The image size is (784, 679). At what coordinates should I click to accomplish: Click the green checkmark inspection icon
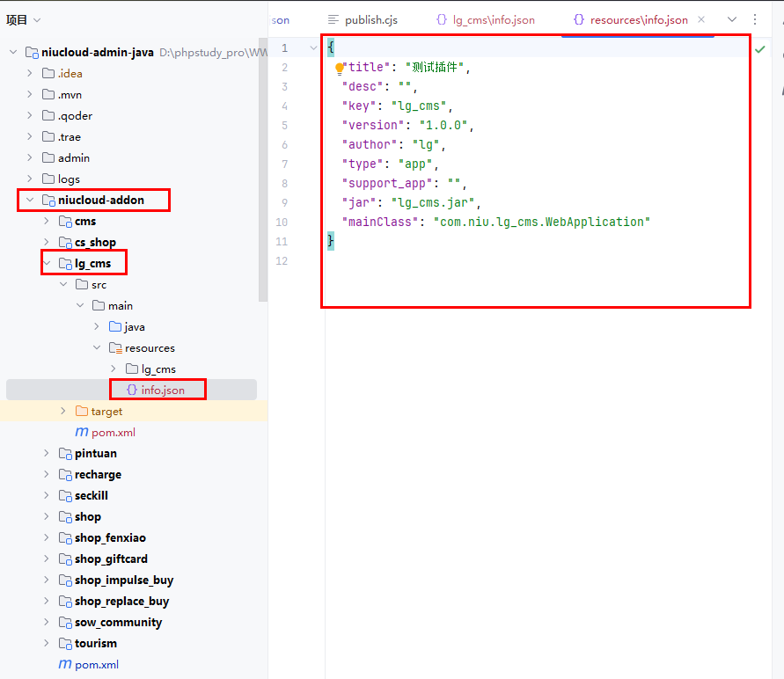point(760,50)
